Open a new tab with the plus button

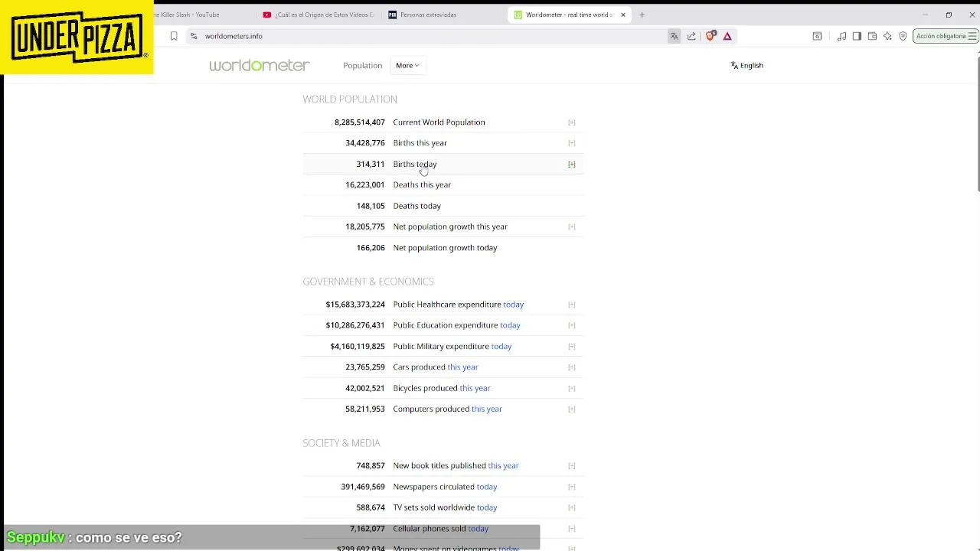(642, 15)
